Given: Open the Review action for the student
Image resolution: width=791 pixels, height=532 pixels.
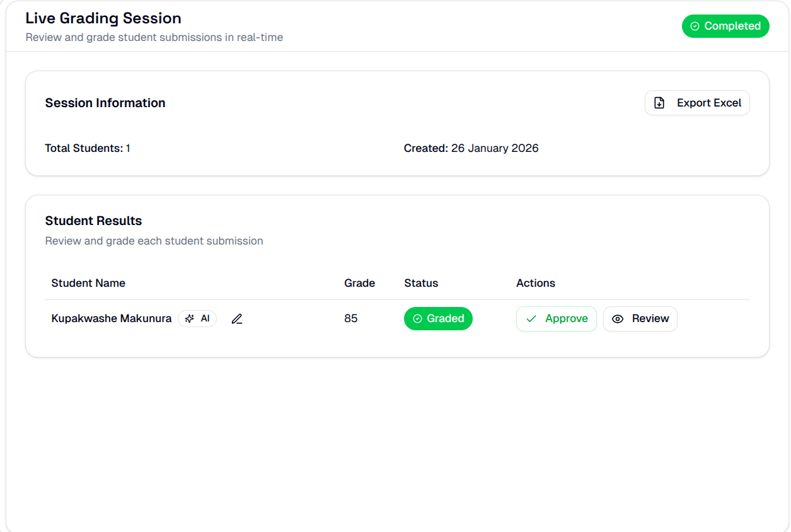Looking at the screenshot, I should pos(640,318).
